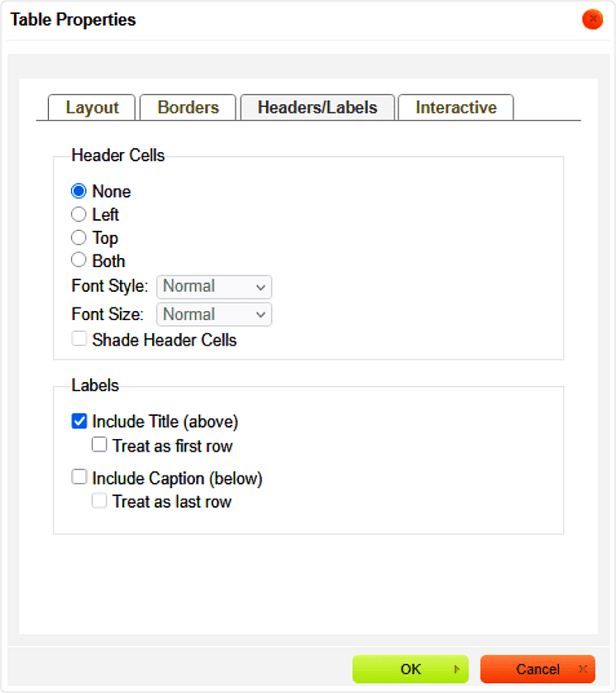Screen dimensions: 616x693
Task: Tick Treat as first row
Action: point(100,446)
